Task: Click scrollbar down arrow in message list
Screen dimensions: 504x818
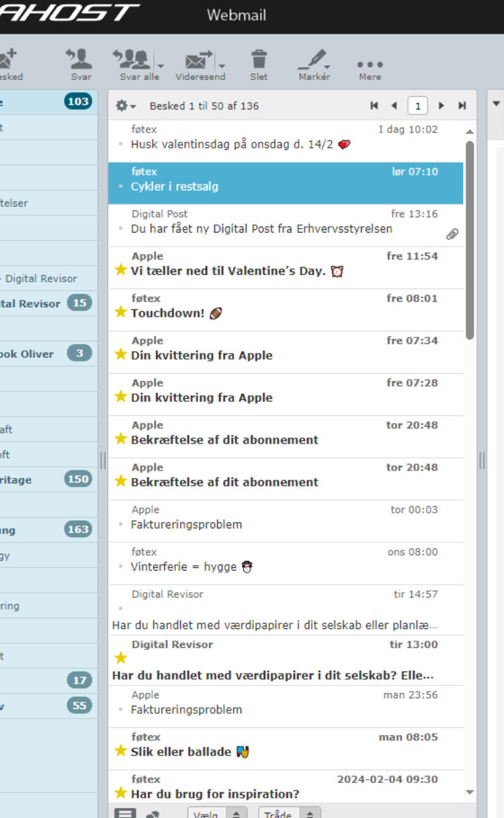Action: pyautogui.click(x=470, y=792)
